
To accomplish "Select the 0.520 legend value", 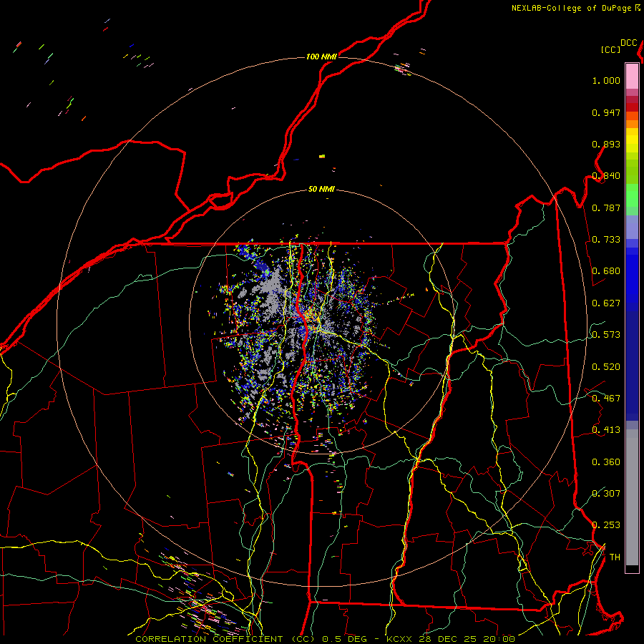I will coord(606,367).
